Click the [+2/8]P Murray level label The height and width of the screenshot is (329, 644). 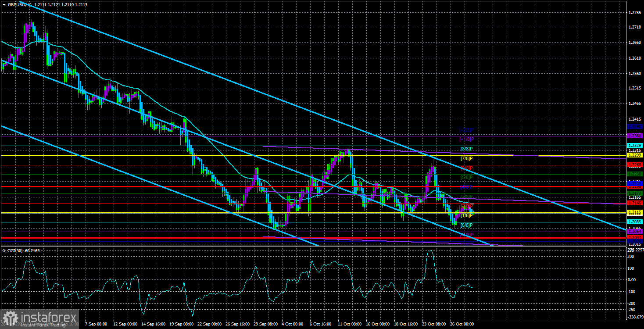[467, 130]
